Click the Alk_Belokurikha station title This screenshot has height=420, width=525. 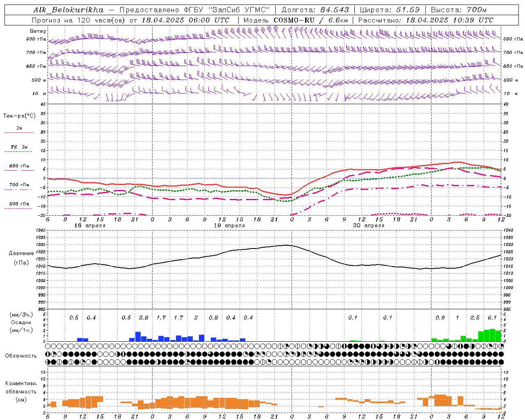point(68,10)
